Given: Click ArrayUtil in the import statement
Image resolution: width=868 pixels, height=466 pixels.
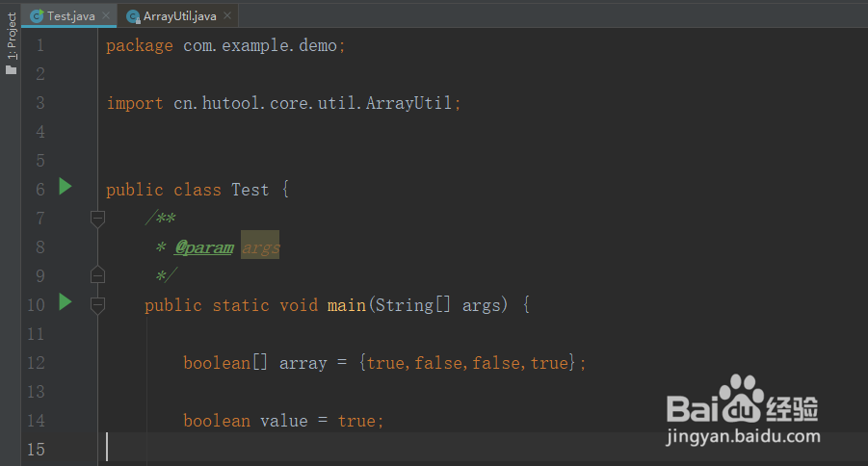Looking at the screenshot, I should click(408, 103).
